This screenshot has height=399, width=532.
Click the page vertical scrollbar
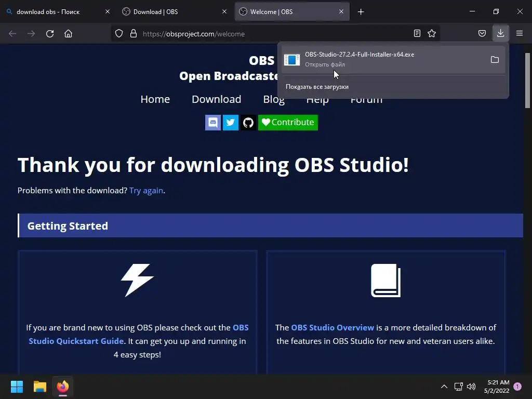pyautogui.click(x=528, y=81)
